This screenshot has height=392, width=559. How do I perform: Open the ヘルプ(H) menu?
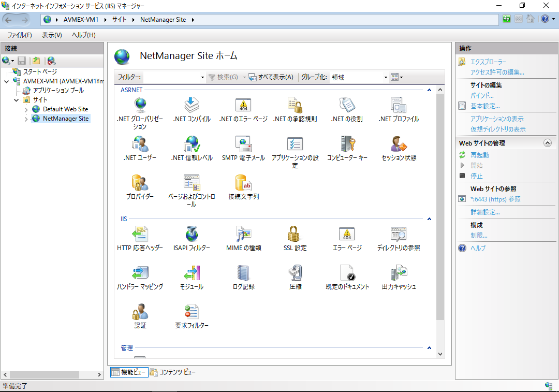[84, 35]
